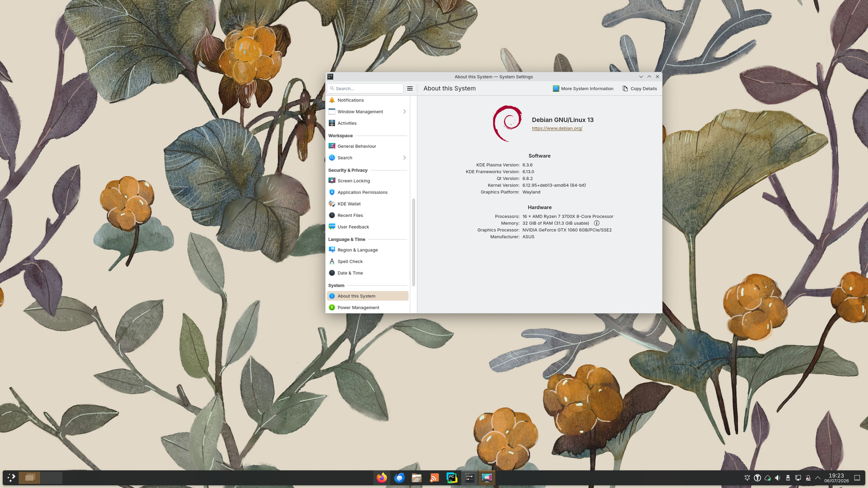868x488 pixels.
Task: Expand the Window Management submenu arrow
Action: tap(404, 112)
